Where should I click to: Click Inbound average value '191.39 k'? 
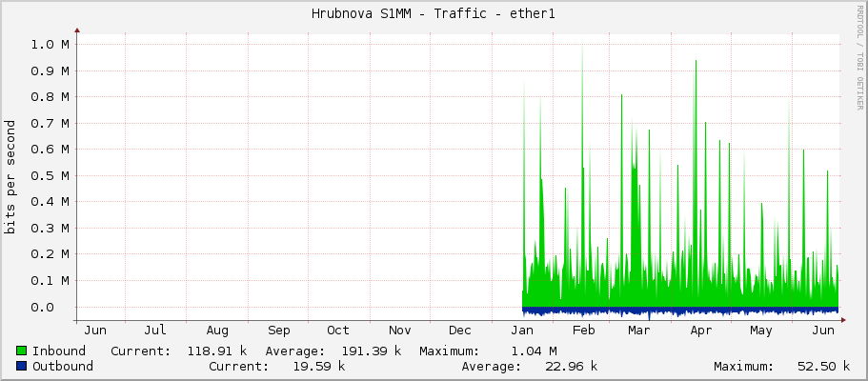tap(372, 351)
